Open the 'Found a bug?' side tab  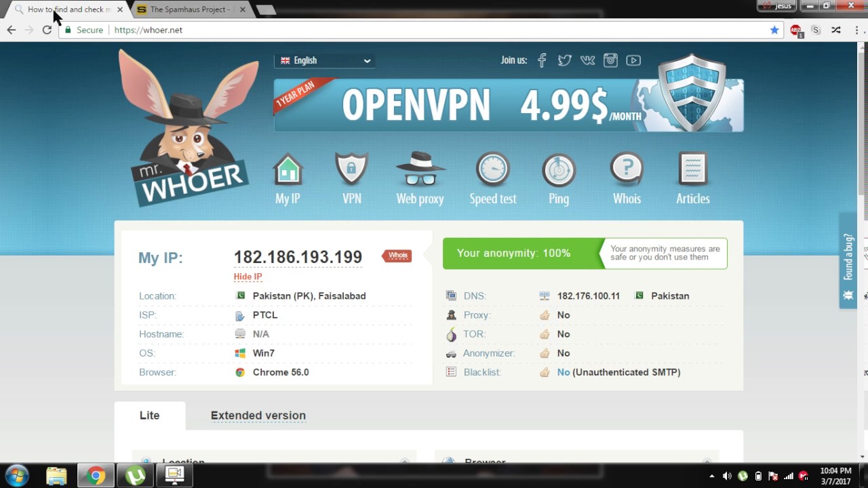point(848,261)
